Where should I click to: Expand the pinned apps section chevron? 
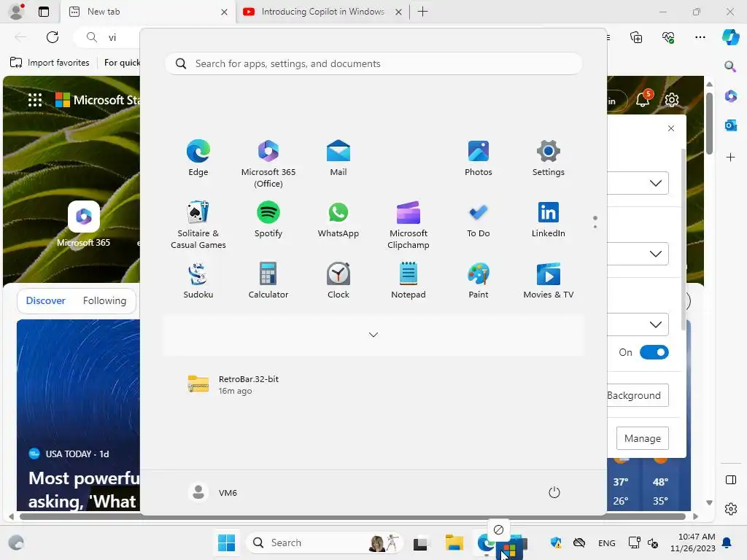pos(373,335)
